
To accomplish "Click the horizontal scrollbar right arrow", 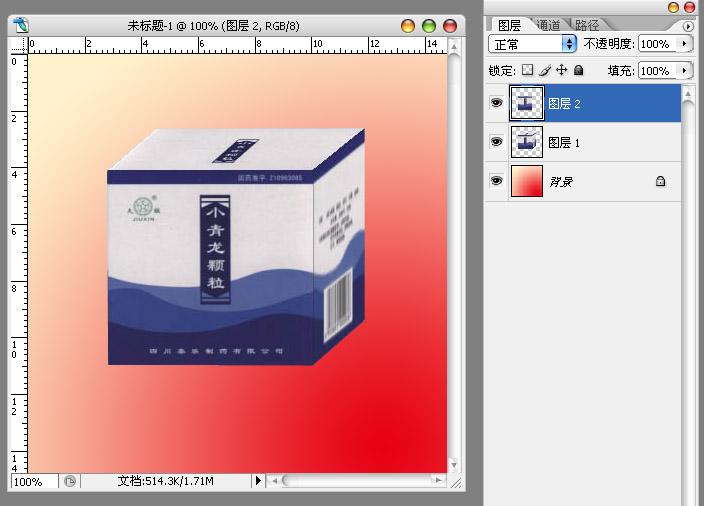I will click(x=438, y=480).
